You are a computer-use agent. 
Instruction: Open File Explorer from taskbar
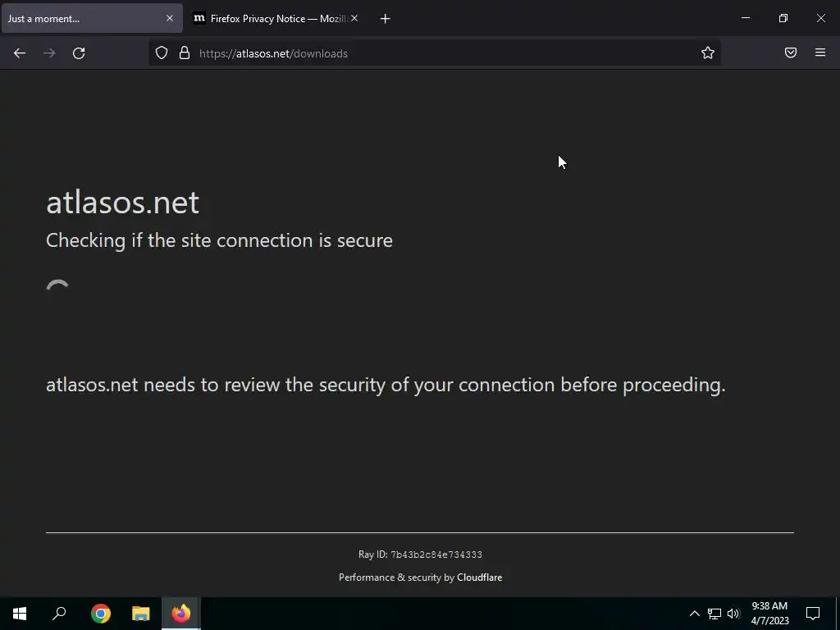(141, 614)
